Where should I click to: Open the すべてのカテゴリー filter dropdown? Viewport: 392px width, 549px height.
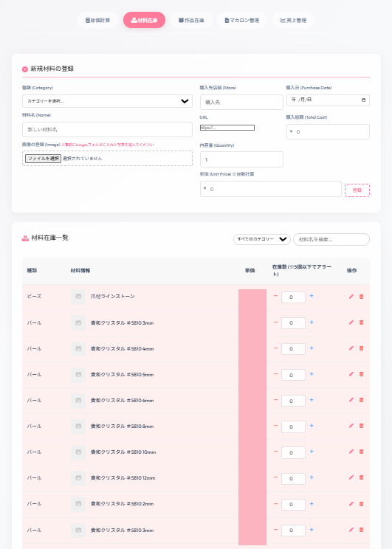click(261, 240)
